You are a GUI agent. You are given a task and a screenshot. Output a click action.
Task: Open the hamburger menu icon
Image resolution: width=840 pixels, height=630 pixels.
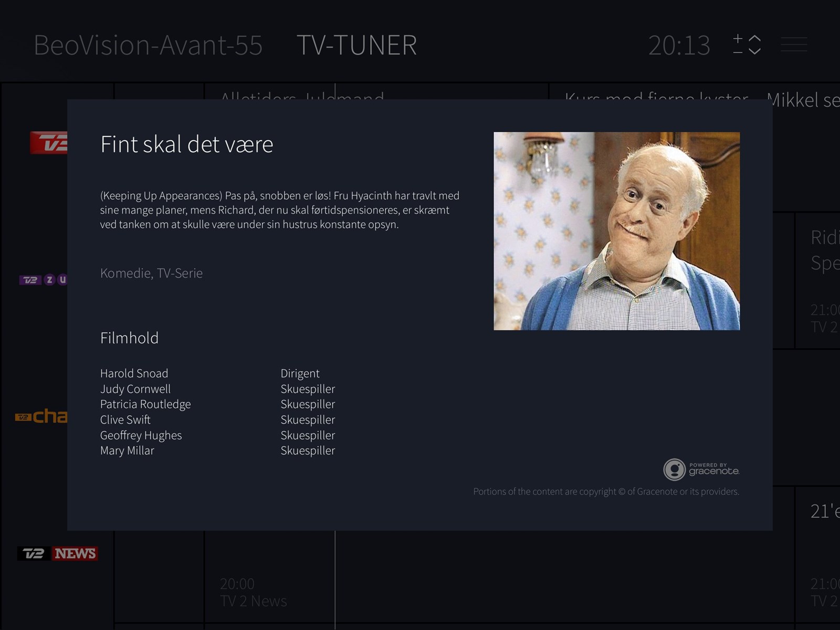pyautogui.click(x=794, y=44)
